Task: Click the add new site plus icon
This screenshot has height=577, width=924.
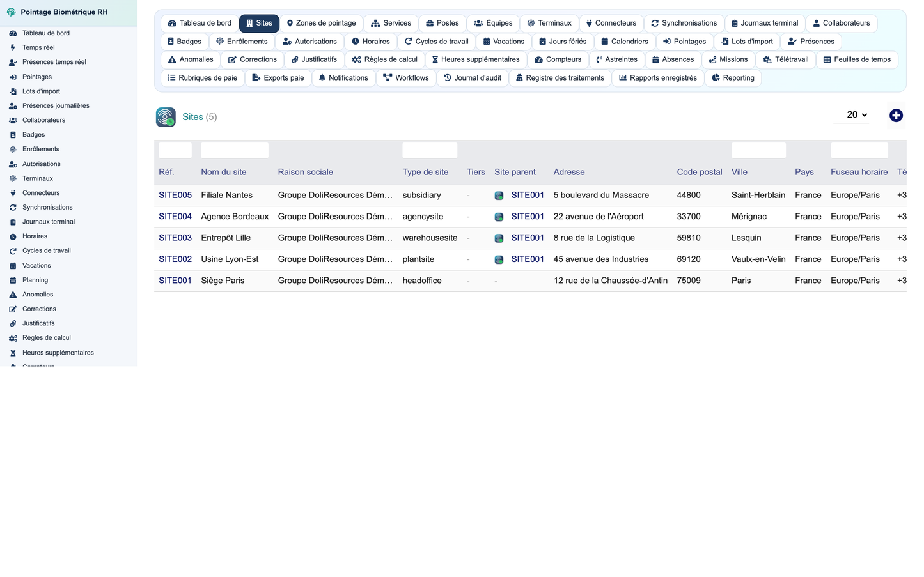Action: pyautogui.click(x=896, y=116)
